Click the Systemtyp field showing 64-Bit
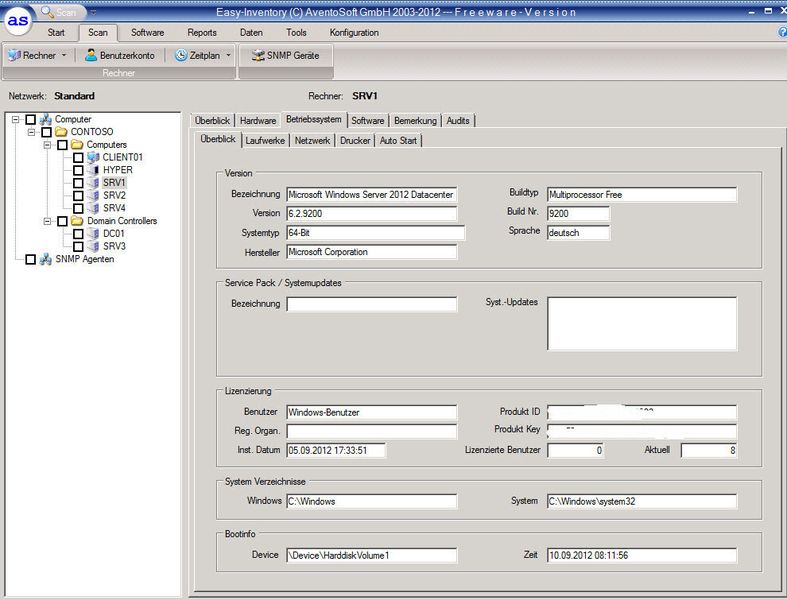The image size is (787, 600). (375, 232)
